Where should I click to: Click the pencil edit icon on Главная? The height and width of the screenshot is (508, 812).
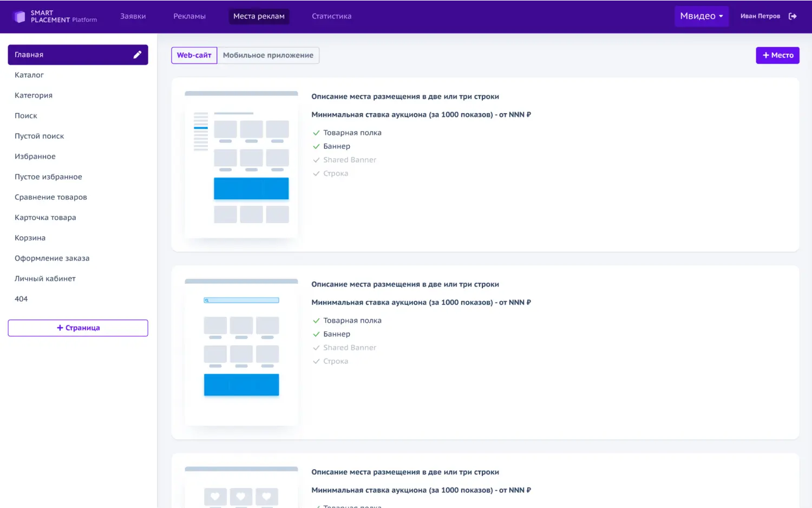point(137,55)
